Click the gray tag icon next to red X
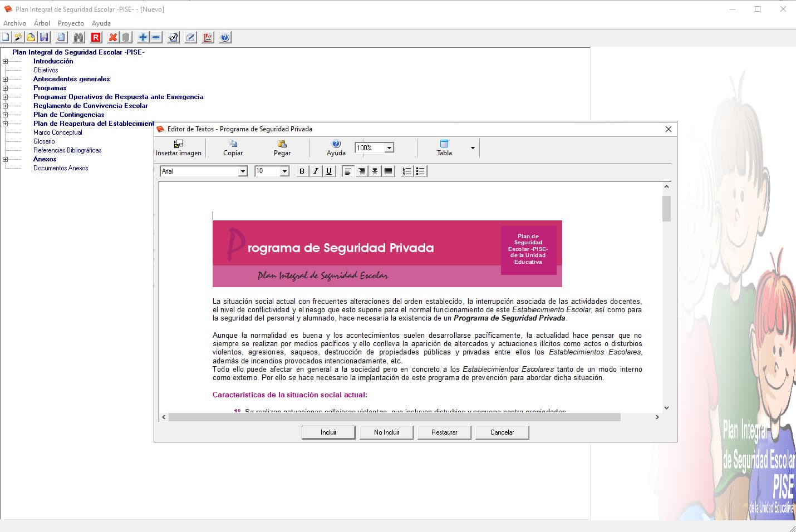Image resolution: width=796 pixels, height=532 pixels. (x=126, y=37)
